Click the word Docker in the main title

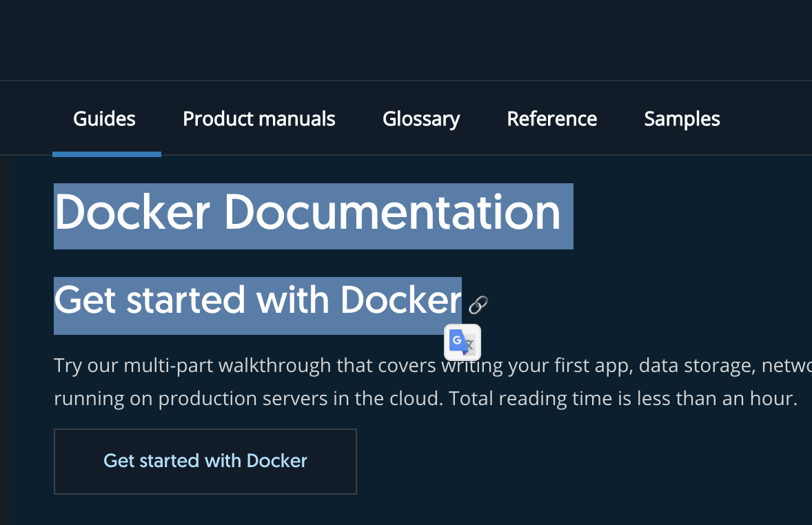pos(132,212)
